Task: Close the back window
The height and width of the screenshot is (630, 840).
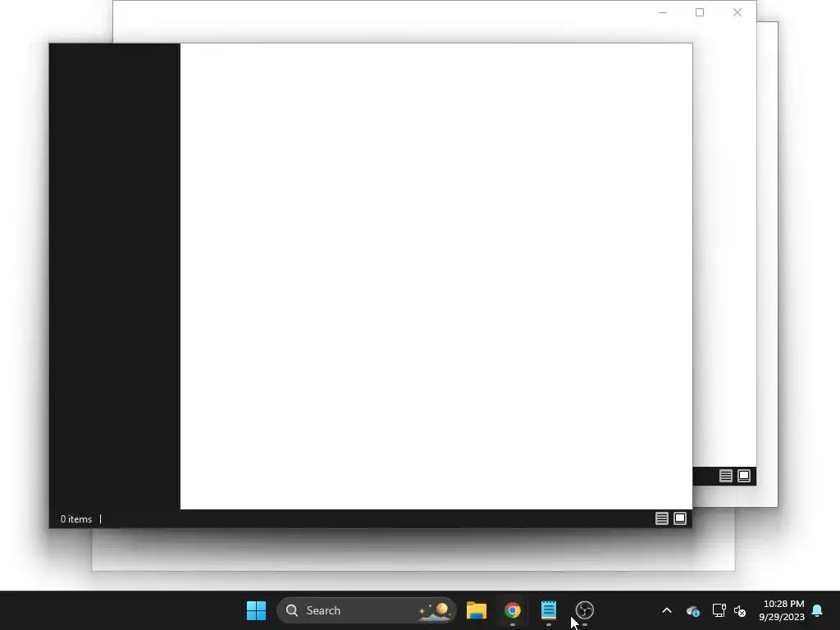Action: pos(737,12)
